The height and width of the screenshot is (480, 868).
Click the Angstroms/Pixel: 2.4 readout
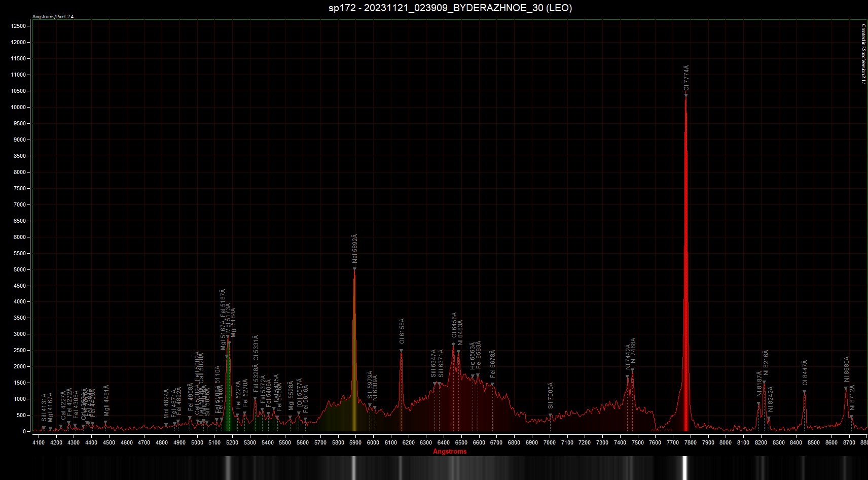(53, 17)
